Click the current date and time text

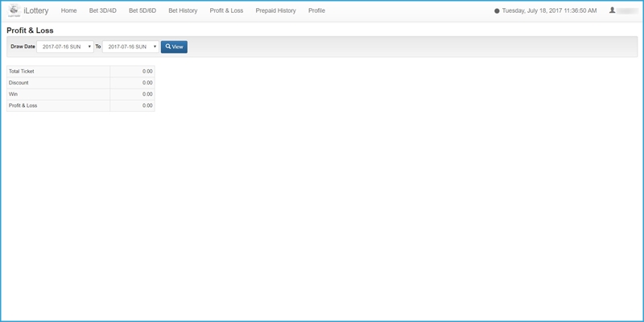(x=548, y=11)
